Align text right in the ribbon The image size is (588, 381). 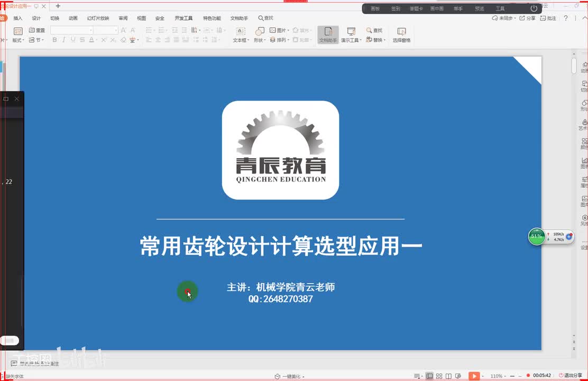point(167,40)
